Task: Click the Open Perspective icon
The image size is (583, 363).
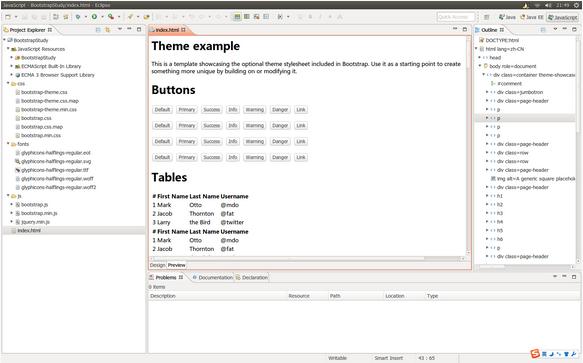Action: click(486, 17)
